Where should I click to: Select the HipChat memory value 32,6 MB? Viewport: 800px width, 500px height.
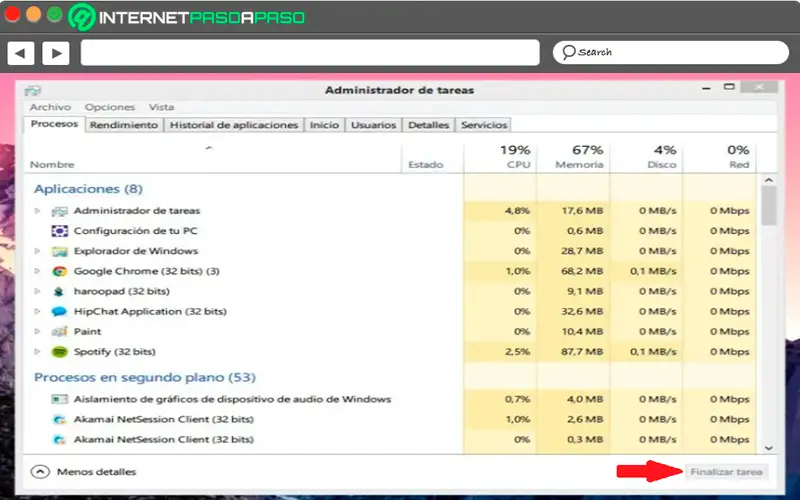(582, 311)
